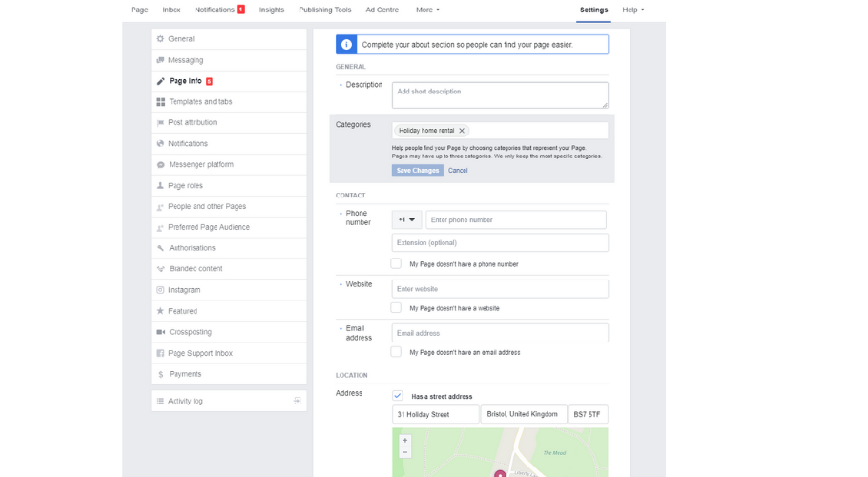This screenshot has width=868, height=477.
Task: Click the Activity log exit arrow icon
Action: pyautogui.click(x=298, y=401)
